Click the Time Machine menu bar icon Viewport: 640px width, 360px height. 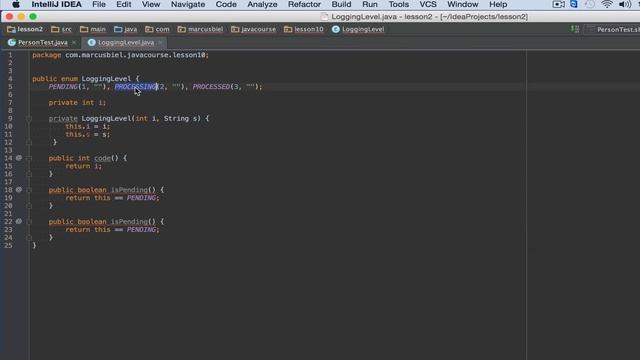tap(590, 4)
